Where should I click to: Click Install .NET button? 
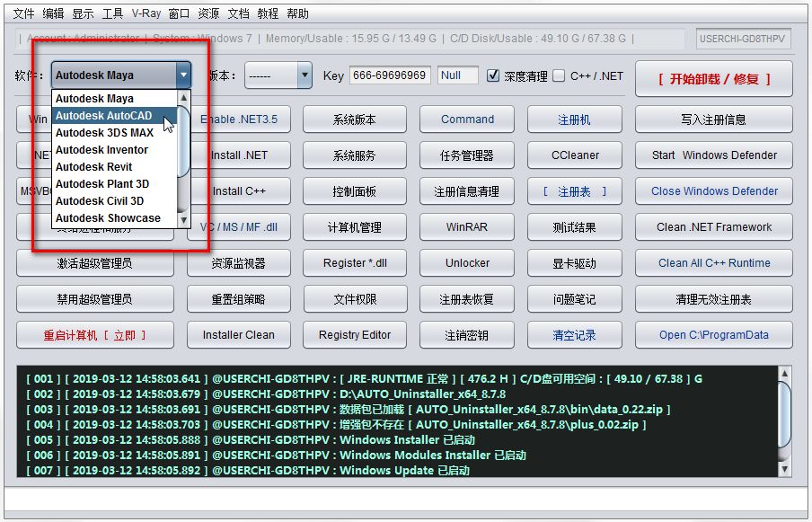239,155
